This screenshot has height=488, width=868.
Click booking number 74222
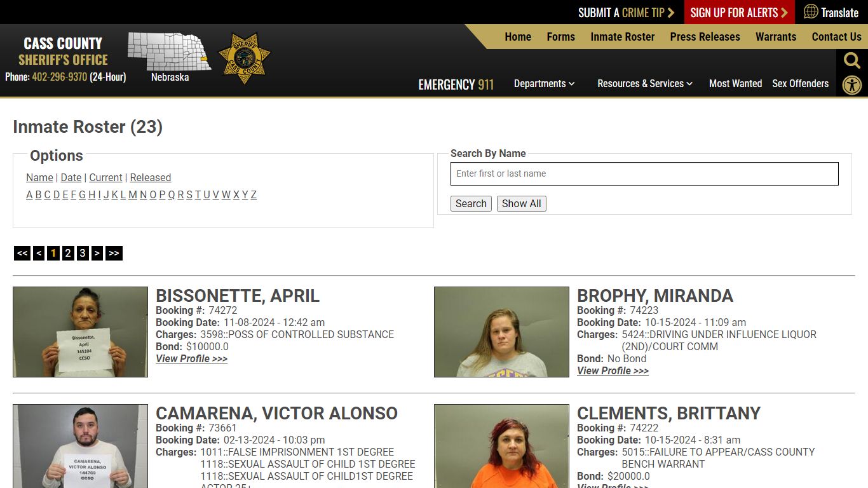tap(644, 428)
